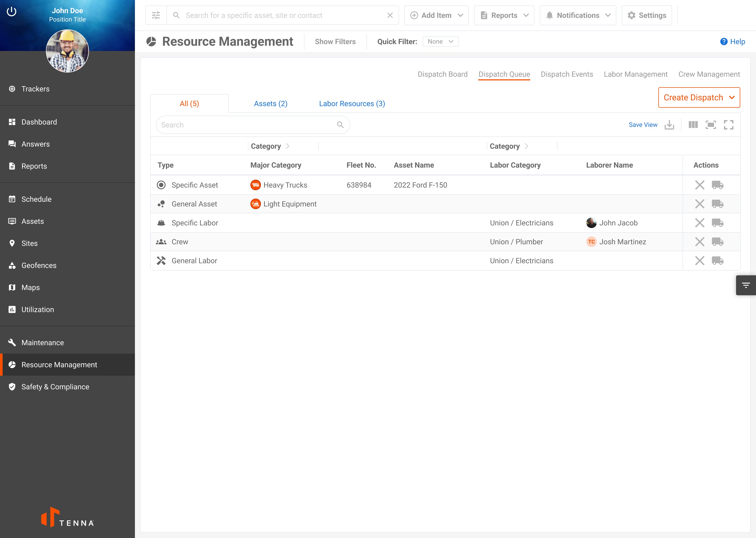Sort by the Laborer Name column header

coord(609,165)
